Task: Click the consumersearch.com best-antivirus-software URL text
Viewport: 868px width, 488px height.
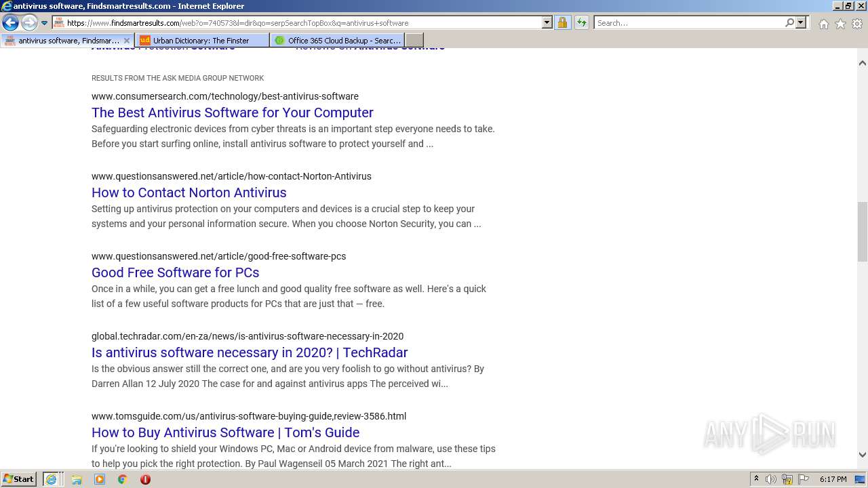Action: [x=225, y=96]
